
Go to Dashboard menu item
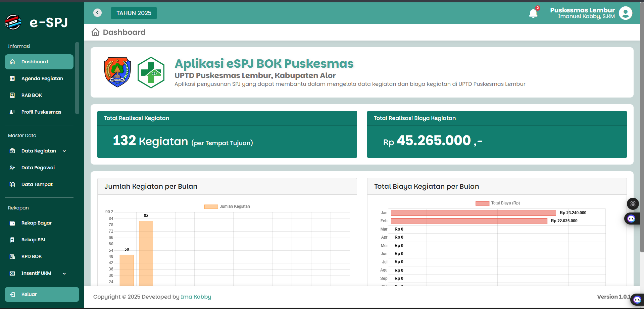click(39, 62)
